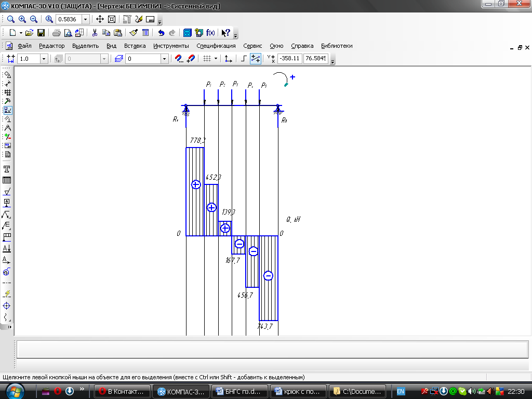Click the Table insert tool in left panel
The width and height of the screenshot is (532, 399).
(7, 180)
